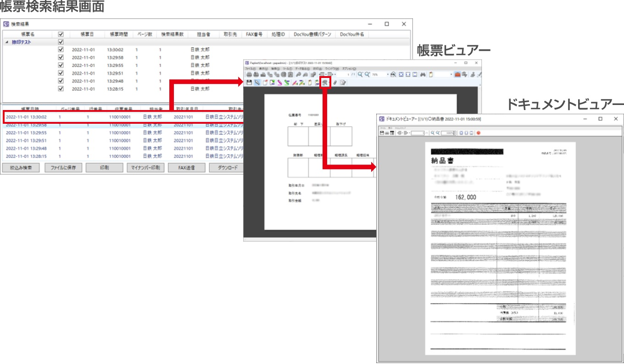The height and width of the screenshot is (364, 624).
Task: Click the 絞込み検索 button
Action: [21, 168]
